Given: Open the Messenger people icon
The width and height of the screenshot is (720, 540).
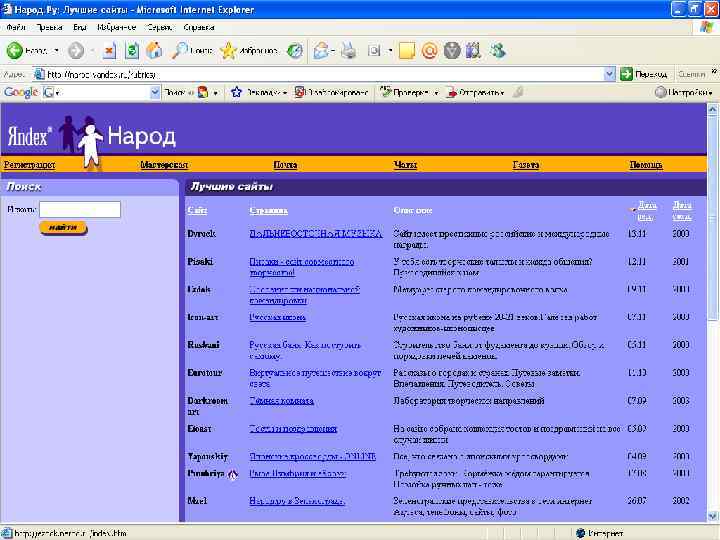Looking at the screenshot, I should coord(497,51).
